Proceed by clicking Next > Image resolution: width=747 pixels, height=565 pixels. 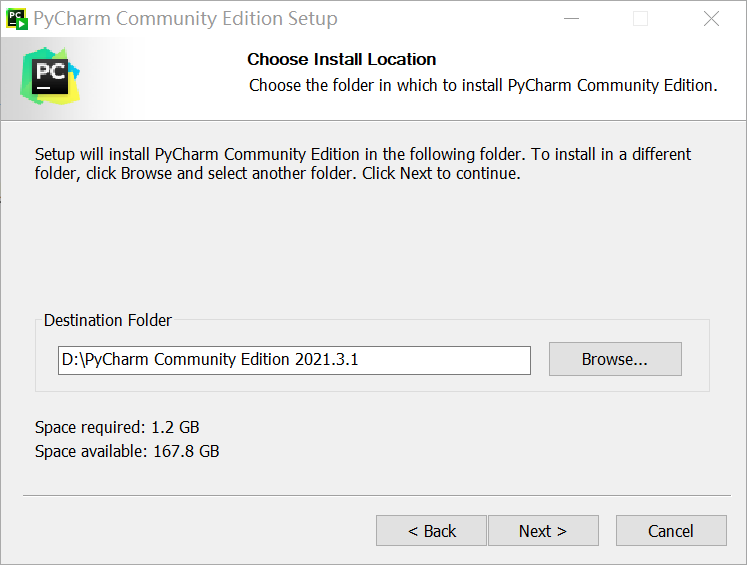[x=542, y=531]
